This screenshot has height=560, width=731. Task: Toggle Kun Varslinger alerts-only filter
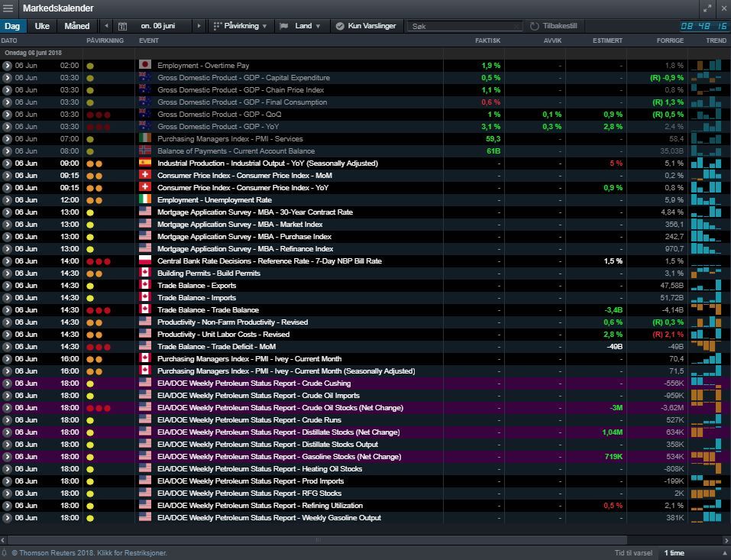[x=366, y=26]
